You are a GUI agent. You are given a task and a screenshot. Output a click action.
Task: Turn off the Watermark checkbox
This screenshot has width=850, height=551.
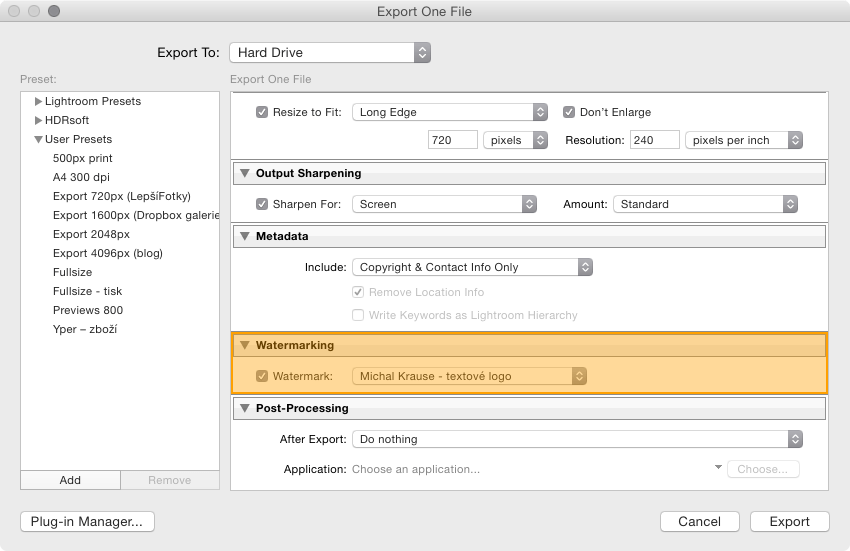(262, 376)
